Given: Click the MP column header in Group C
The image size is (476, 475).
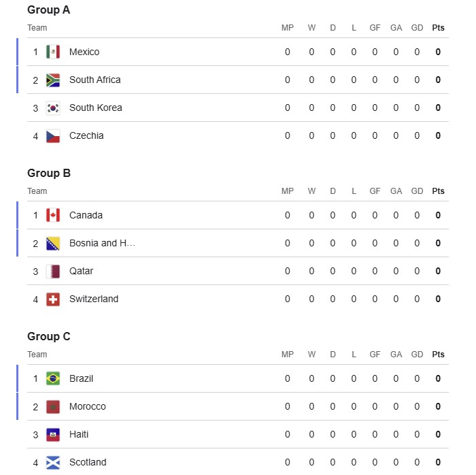Looking at the screenshot, I should pos(288,355).
